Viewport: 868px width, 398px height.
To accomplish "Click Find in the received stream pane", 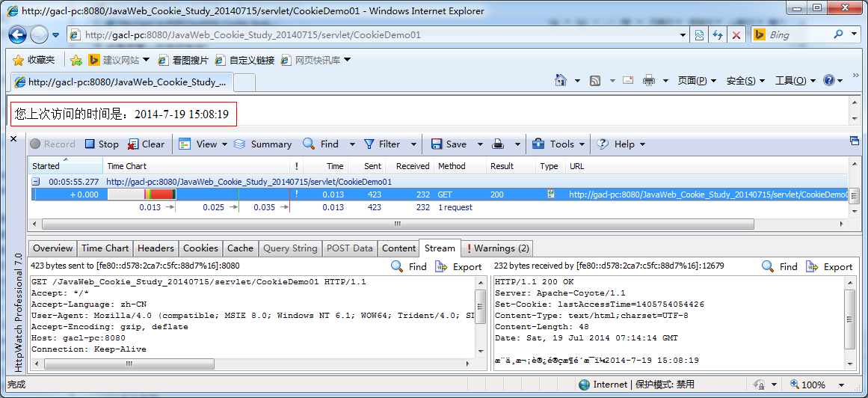I will pos(780,266).
